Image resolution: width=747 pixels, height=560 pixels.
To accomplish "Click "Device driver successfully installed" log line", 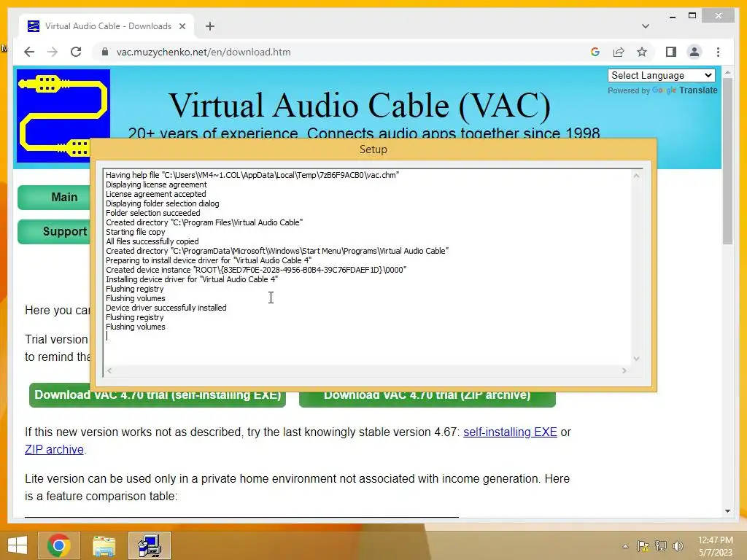I will (x=166, y=308).
